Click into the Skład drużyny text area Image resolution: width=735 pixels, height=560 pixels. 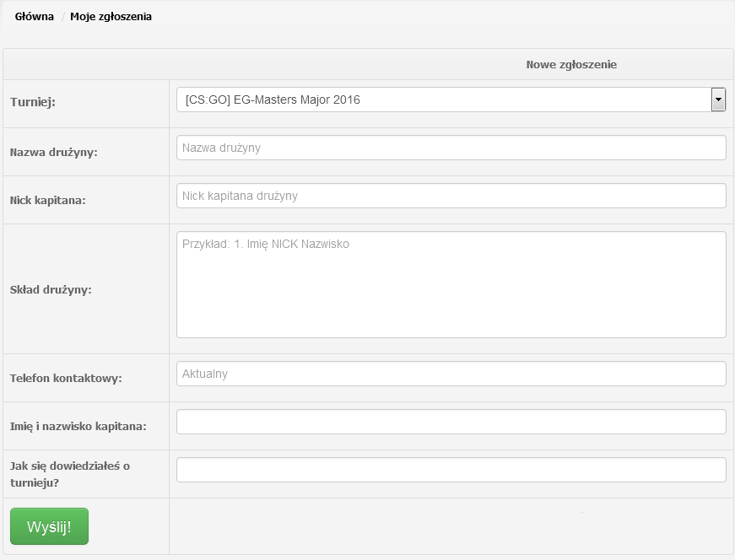click(451, 284)
